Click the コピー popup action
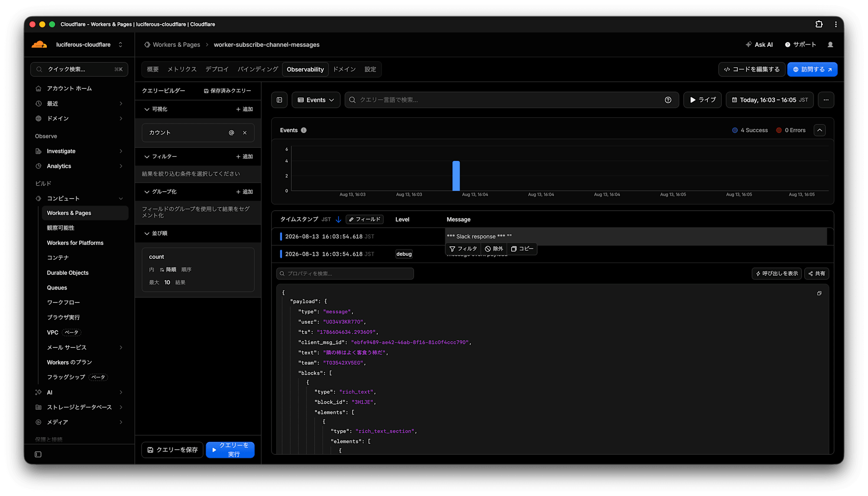 coord(522,249)
